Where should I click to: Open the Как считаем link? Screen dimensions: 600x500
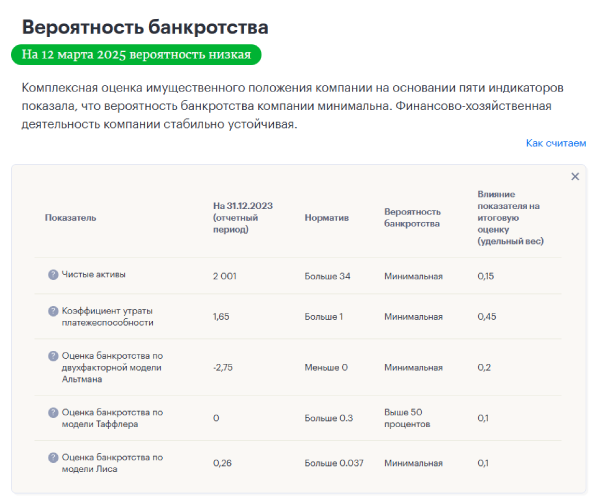click(x=555, y=143)
